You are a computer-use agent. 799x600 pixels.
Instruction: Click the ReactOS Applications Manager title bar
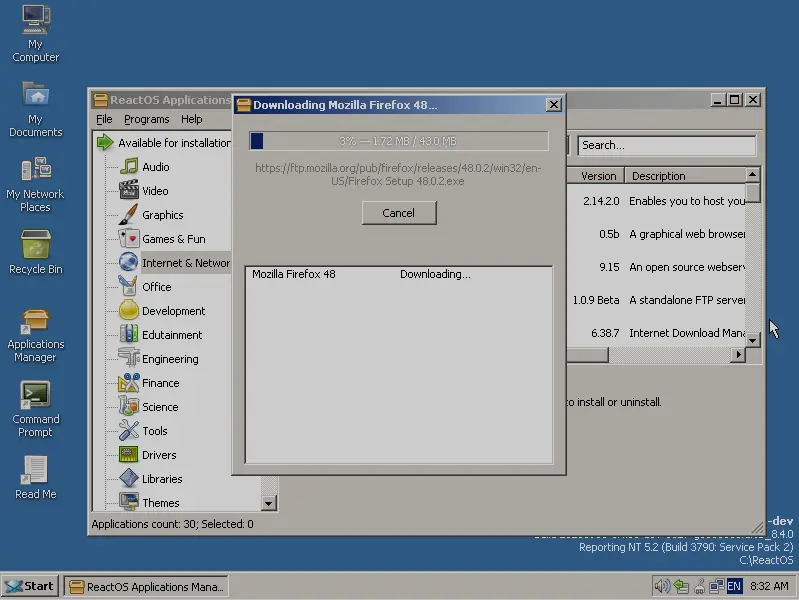[x=161, y=100]
